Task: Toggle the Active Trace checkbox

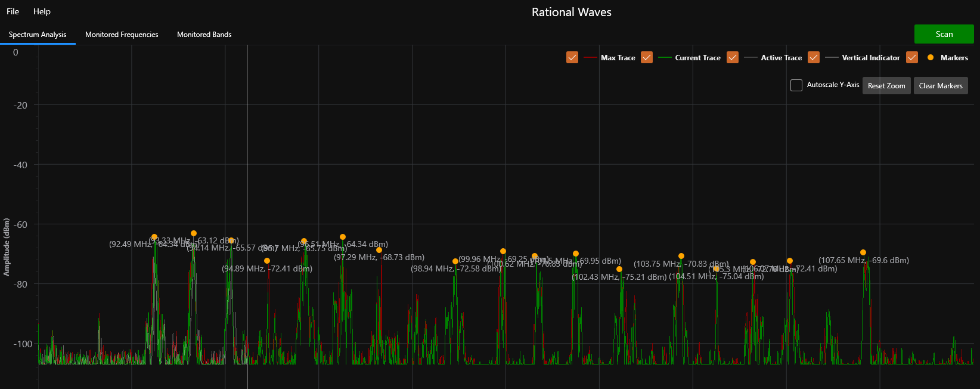Action: click(733, 57)
